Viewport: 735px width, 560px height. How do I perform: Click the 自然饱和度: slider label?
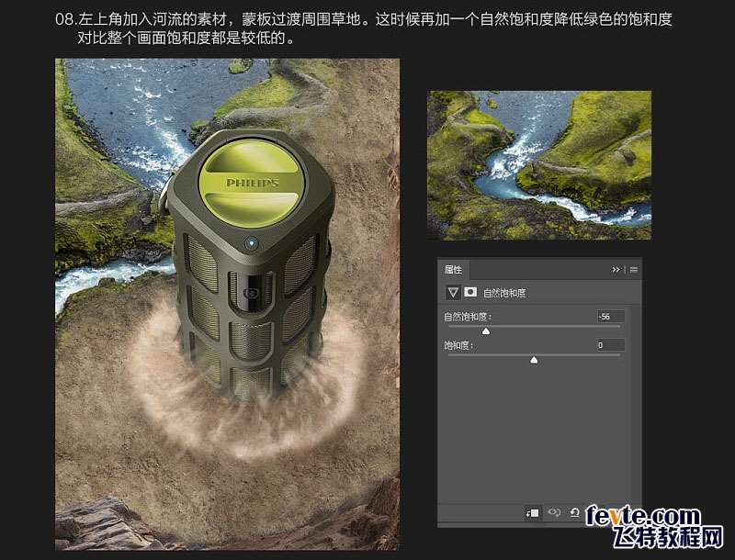[x=468, y=317]
